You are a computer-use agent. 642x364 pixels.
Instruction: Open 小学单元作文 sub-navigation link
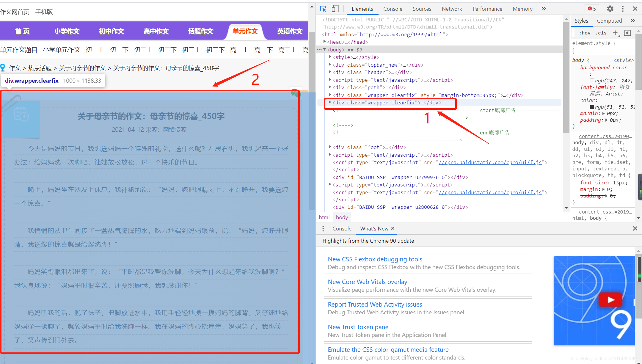[62, 50]
